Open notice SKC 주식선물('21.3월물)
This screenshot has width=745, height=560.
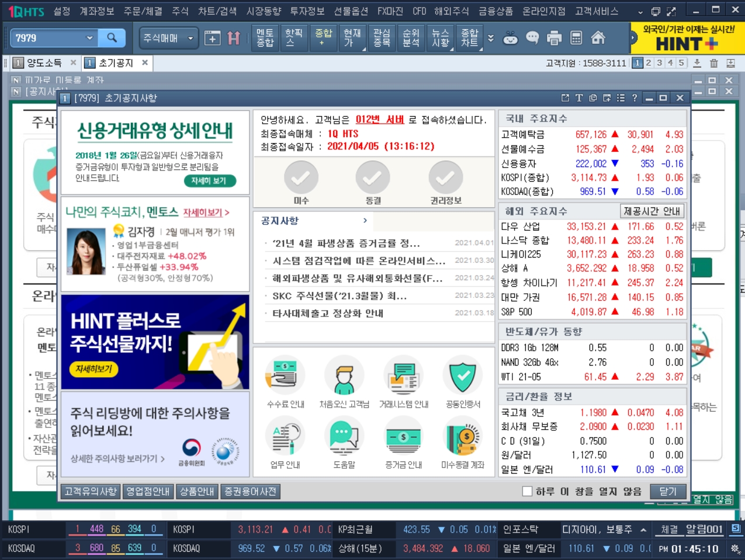pyautogui.click(x=340, y=296)
